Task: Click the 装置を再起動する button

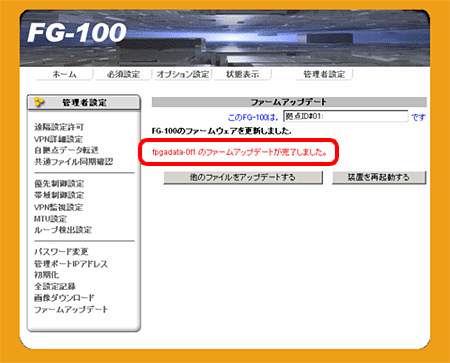Action: 379,177
